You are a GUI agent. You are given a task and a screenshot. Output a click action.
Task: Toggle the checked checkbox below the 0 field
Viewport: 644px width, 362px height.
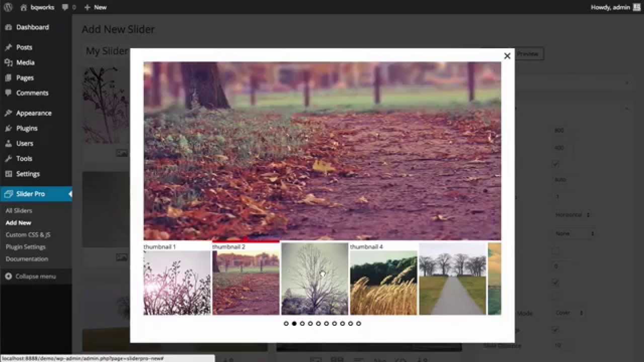point(555,283)
